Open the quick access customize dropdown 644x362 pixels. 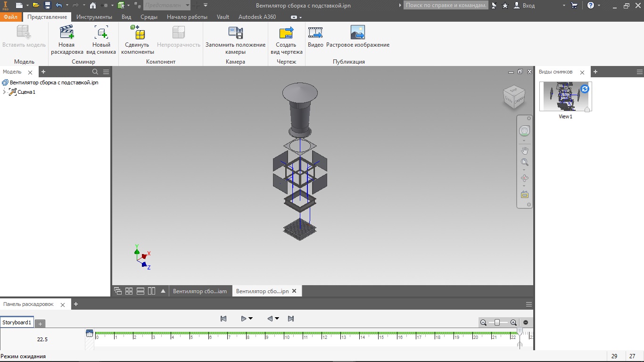[x=206, y=5]
